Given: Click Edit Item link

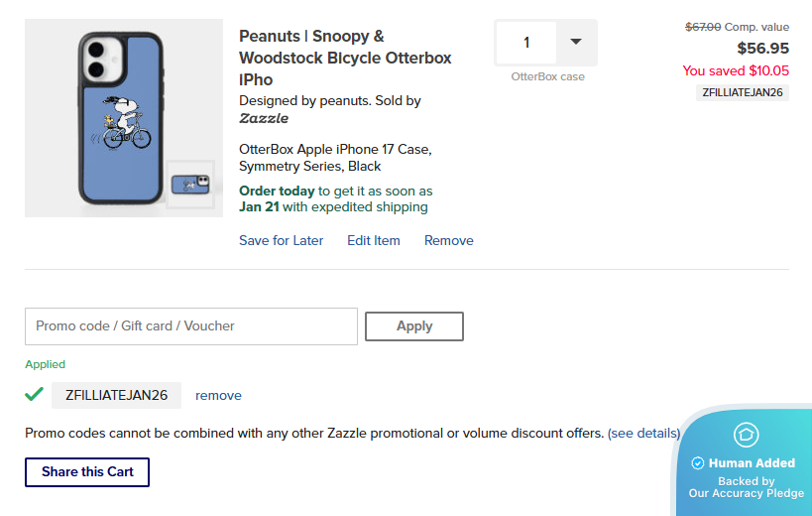Looking at the screenshot, I should tap(374, 240).
